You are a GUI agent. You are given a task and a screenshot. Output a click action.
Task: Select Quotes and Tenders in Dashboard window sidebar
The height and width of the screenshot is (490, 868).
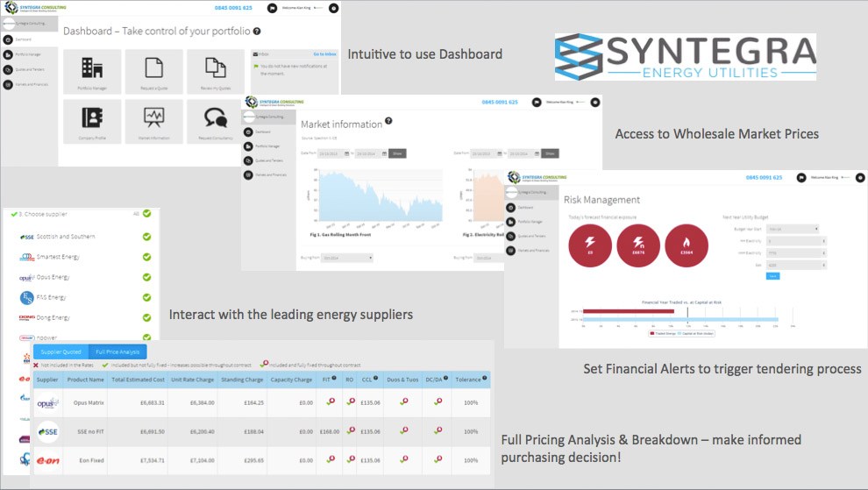coord(29,70)
